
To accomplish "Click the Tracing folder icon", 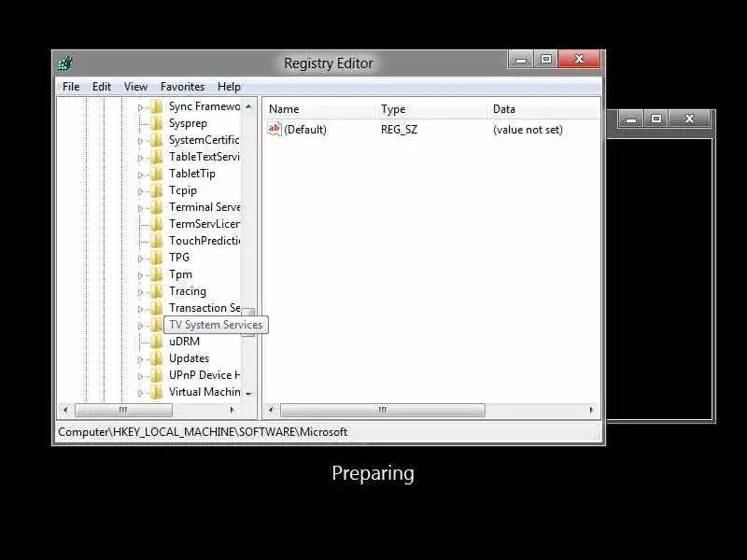I will pyautogui.click(x=156, y=291).
